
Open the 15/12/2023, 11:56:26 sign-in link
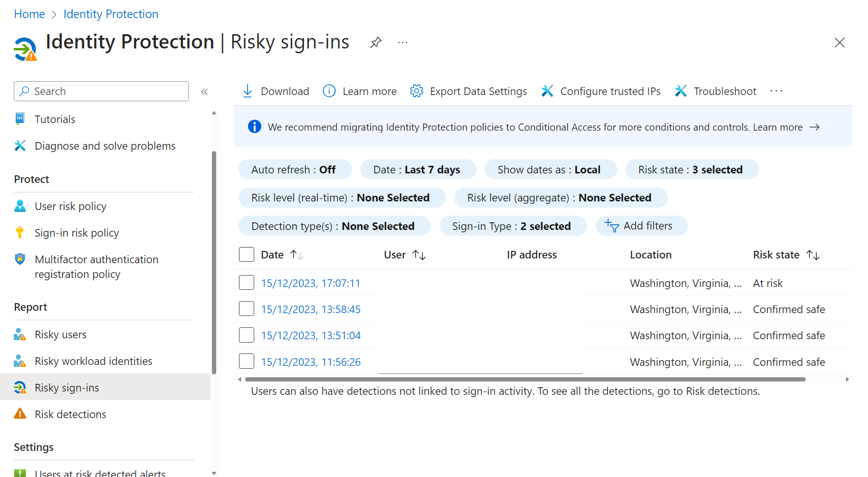311,362
